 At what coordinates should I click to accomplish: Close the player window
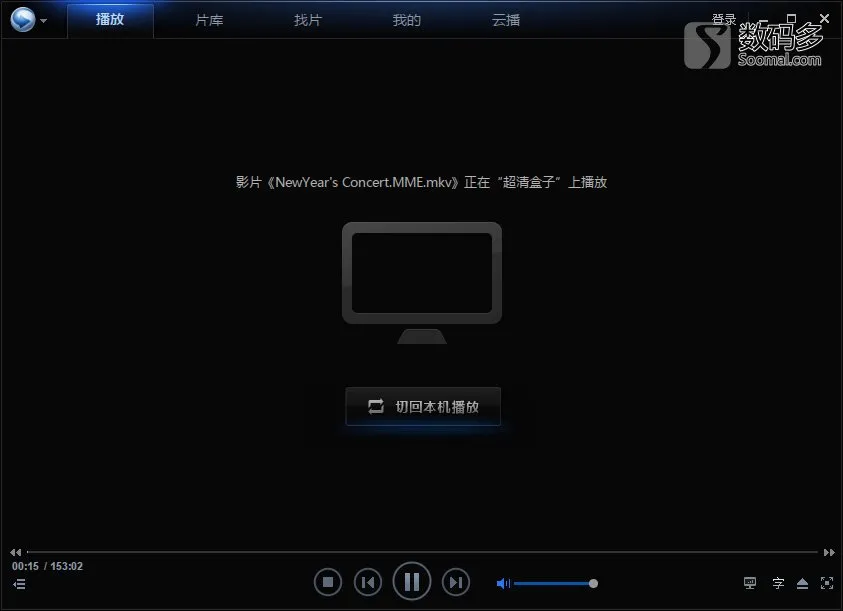(x=824, y=18)
